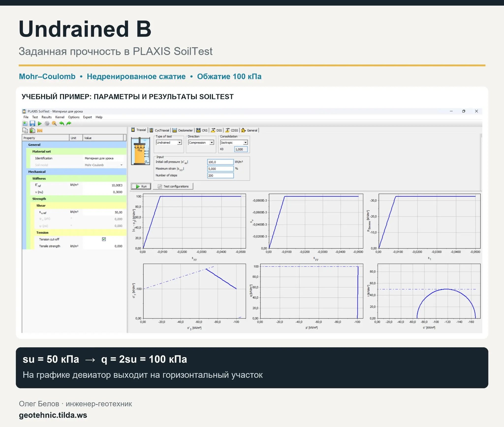Open the Soil model Mohr-Coulomb dropdown
504x427 pixels.
(x=103, y=165)
